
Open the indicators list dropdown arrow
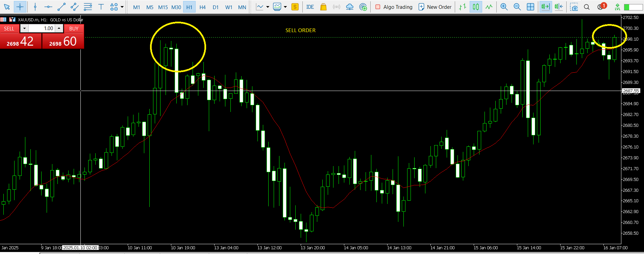pos(286,7)
